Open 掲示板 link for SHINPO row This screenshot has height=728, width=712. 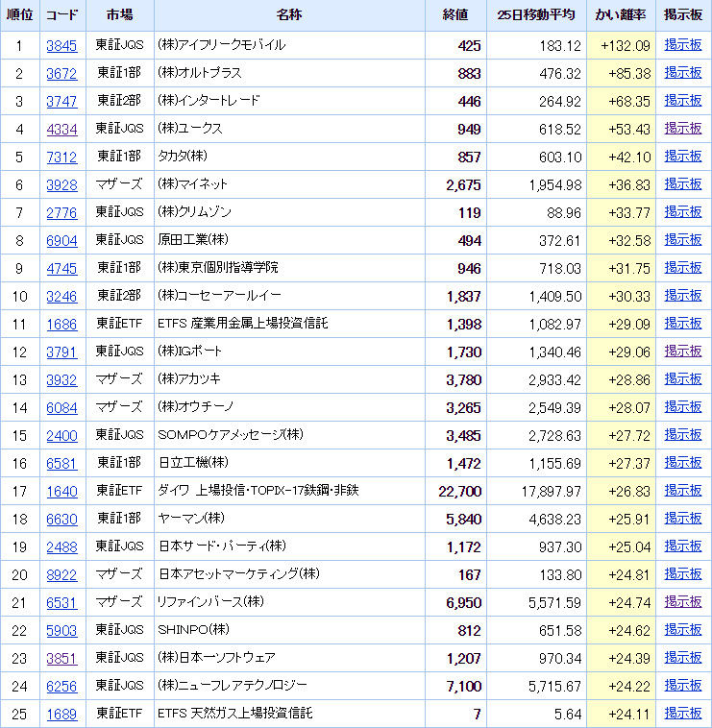(x=683, y=630)
